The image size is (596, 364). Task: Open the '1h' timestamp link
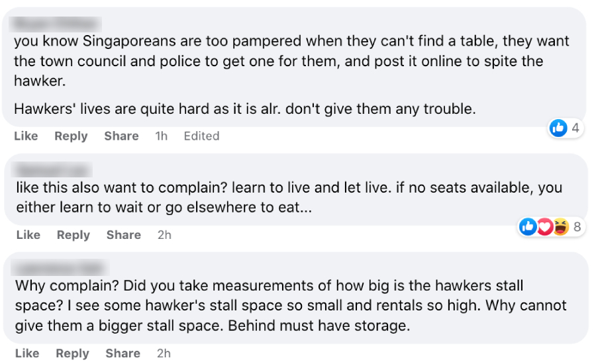(161, 136)
